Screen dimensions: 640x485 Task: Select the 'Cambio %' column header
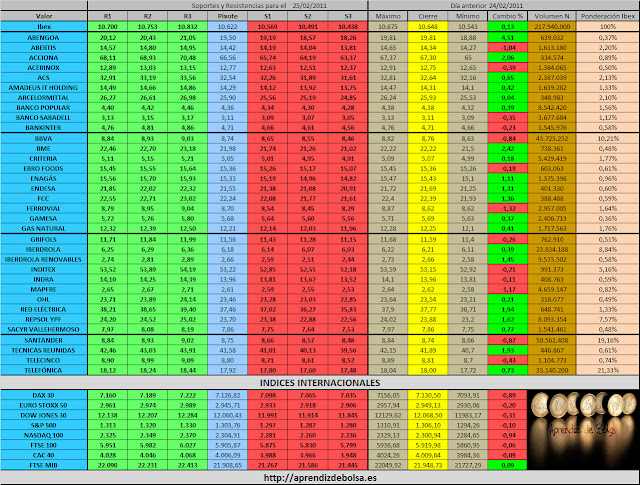click(508, 16)
